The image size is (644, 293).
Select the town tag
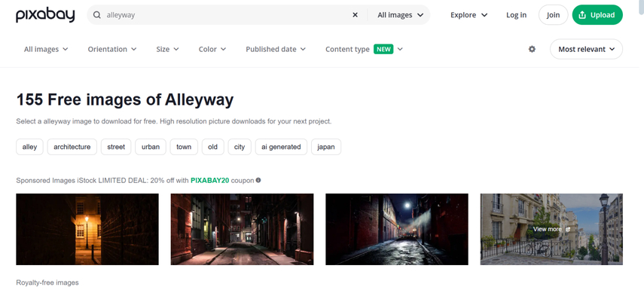tap(184, 147)
